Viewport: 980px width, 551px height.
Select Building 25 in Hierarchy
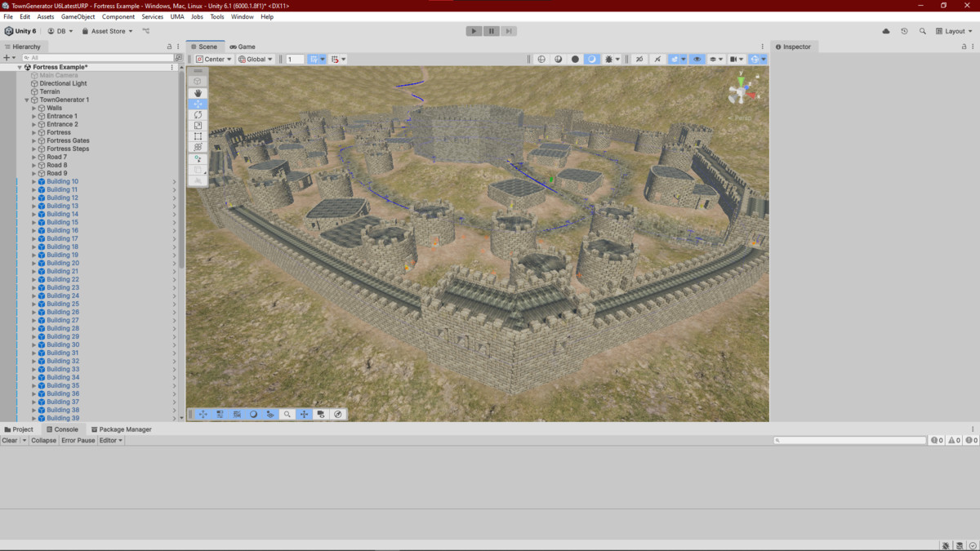[x=63, y=304]
